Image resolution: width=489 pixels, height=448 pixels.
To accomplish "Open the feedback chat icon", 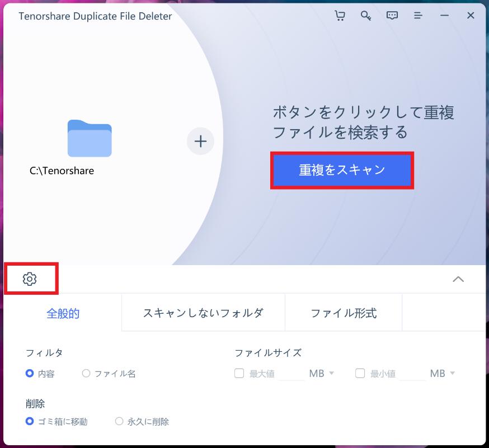I will pos(392,15).
